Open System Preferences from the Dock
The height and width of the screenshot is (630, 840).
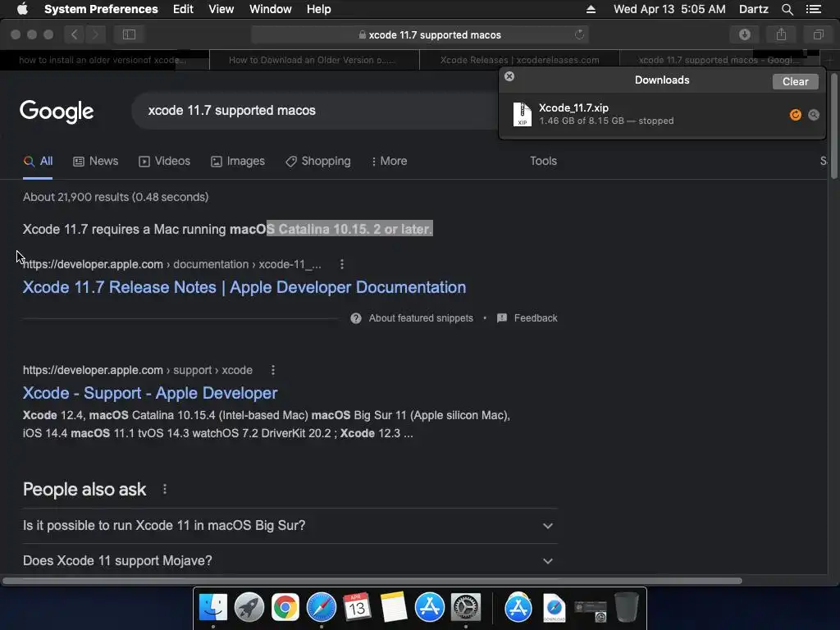pos(466,608)
